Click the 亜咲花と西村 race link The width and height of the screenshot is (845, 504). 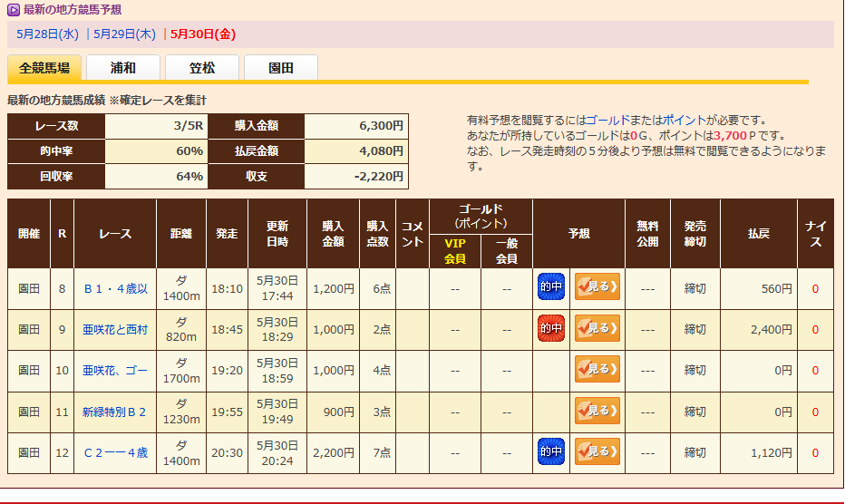click(x=115, y=330)
